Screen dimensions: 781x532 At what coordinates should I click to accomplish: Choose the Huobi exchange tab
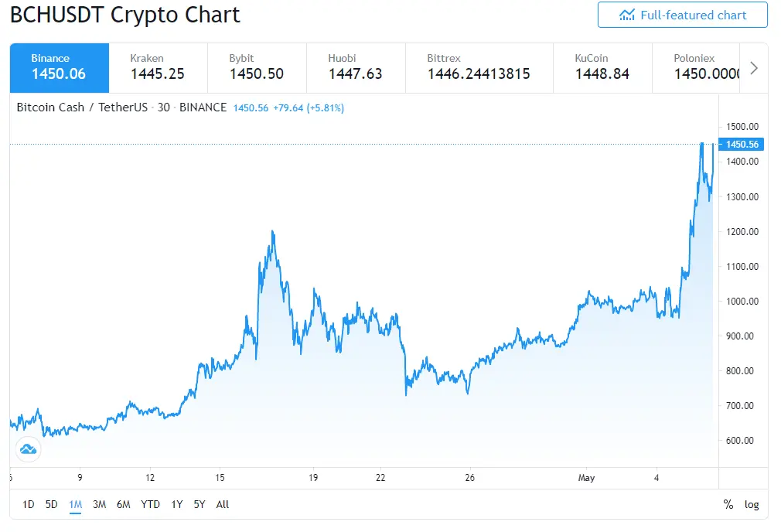coord(356,68)
